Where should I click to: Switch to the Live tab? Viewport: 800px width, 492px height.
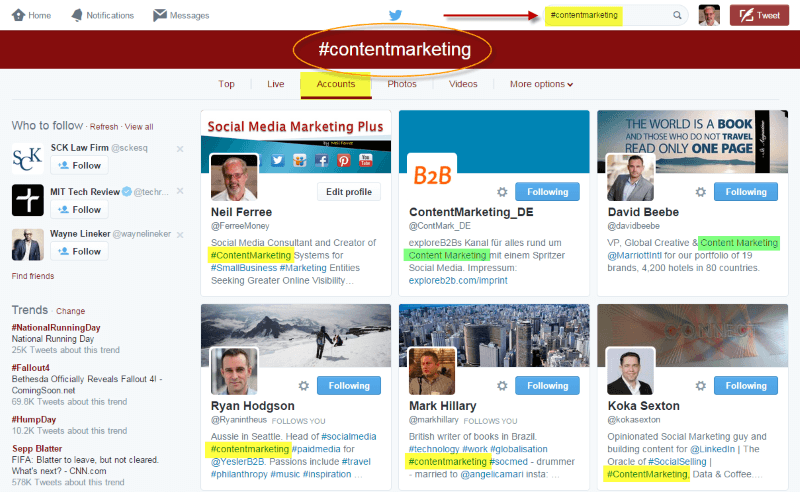(x=276, y=84)
